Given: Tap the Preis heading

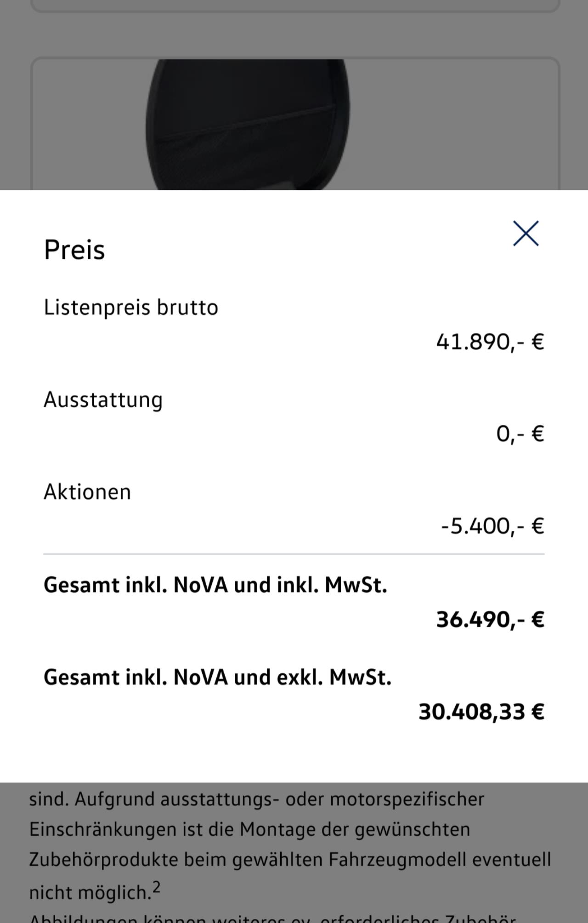Looking at the screenshot, I should (74, 250).
